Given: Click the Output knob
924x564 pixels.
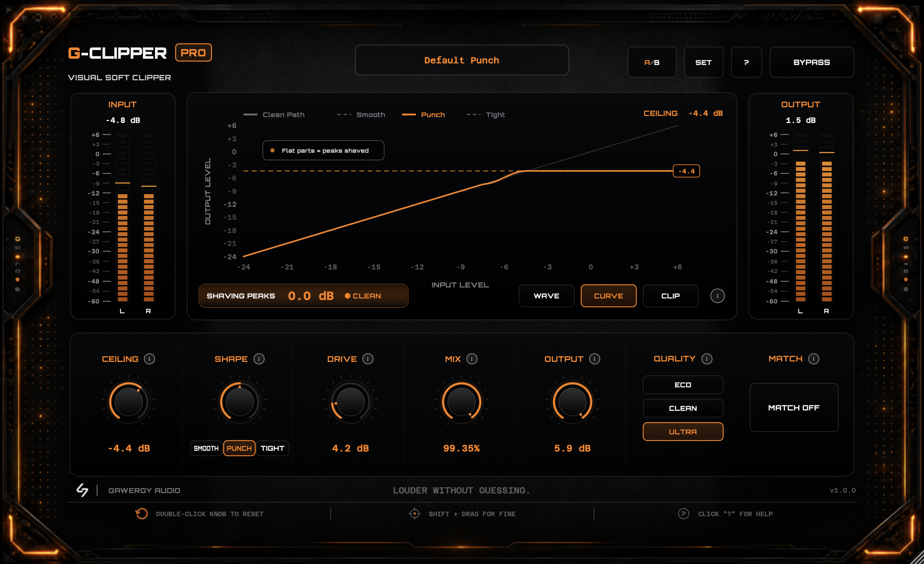Looking at the screenshot, I should [x=572, y=402].
